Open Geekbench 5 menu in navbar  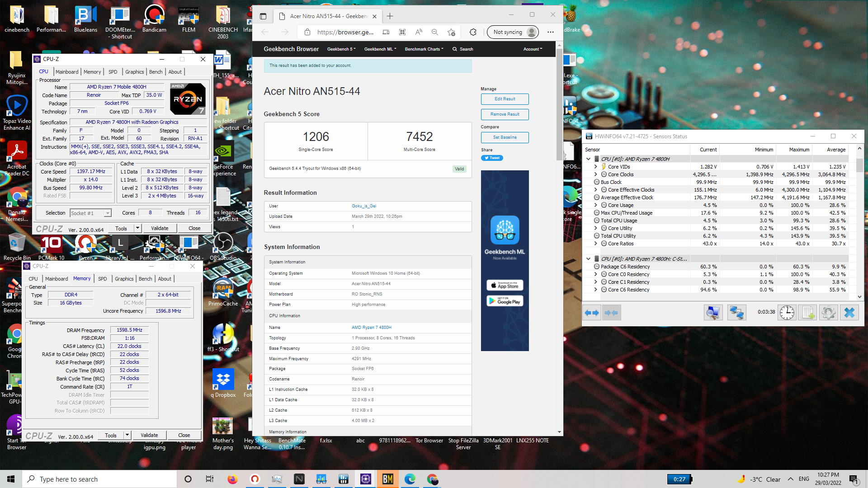pos(341,49)
